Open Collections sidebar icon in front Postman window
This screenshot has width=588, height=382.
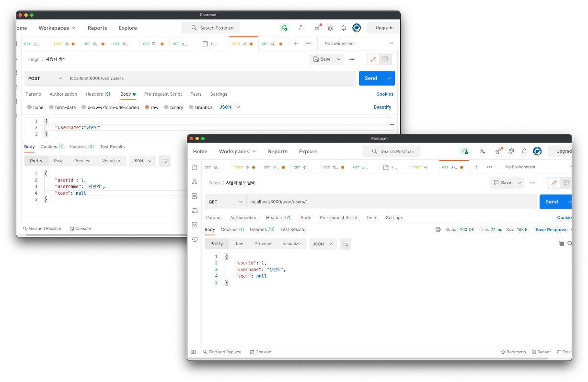(194, 167)
